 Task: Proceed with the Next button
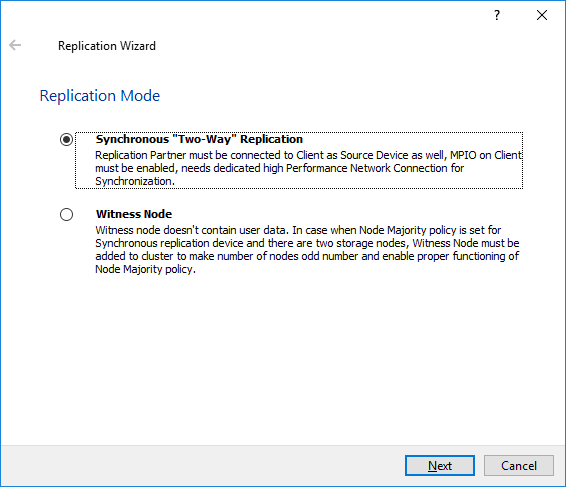click(x=440, y=465)
